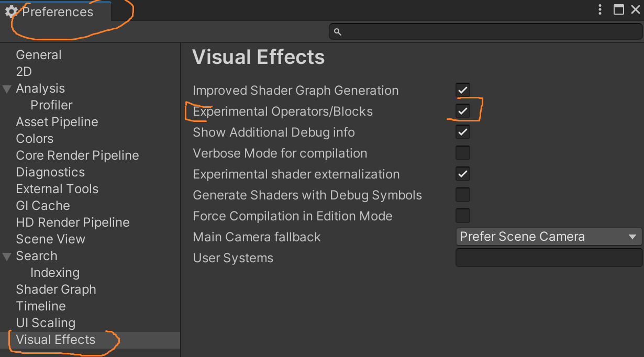Uncheck Show Additional Debug info
Image resolution: width=644 pixels, height=357 pixels.
tap(462, 132)
